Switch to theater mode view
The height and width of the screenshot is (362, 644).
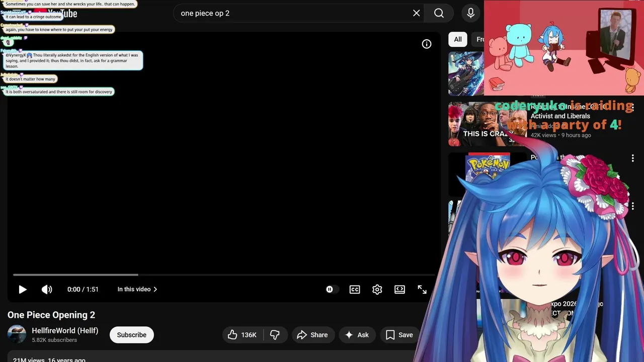399,289
